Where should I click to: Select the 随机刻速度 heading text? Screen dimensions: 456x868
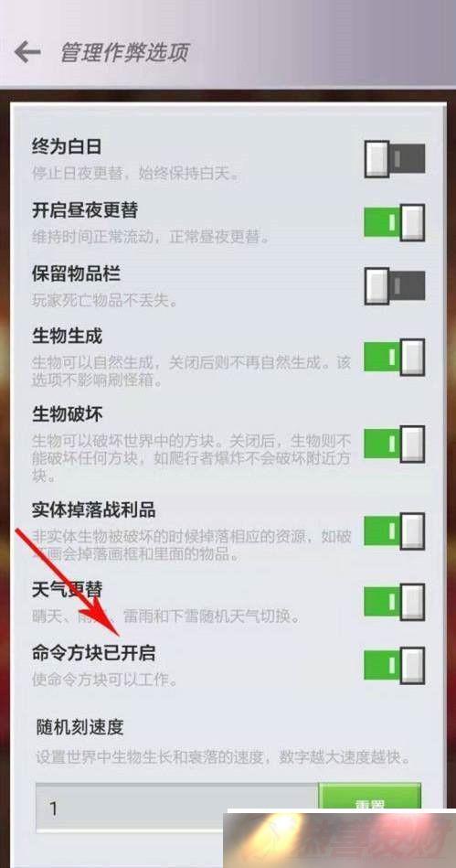click(x=80, y=727)
